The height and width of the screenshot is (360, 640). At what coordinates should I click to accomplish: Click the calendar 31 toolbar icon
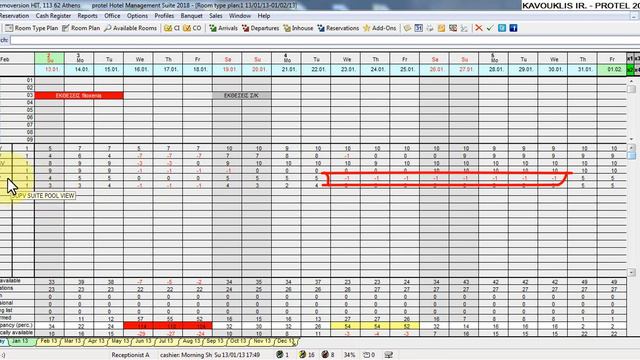tap(418, 28)
